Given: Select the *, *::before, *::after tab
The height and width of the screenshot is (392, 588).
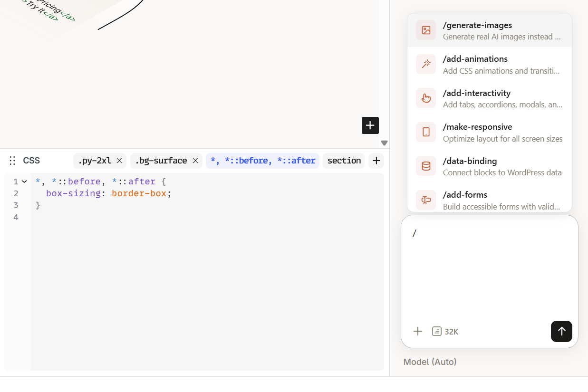Looking at the screenshot, I should [263, 161].
